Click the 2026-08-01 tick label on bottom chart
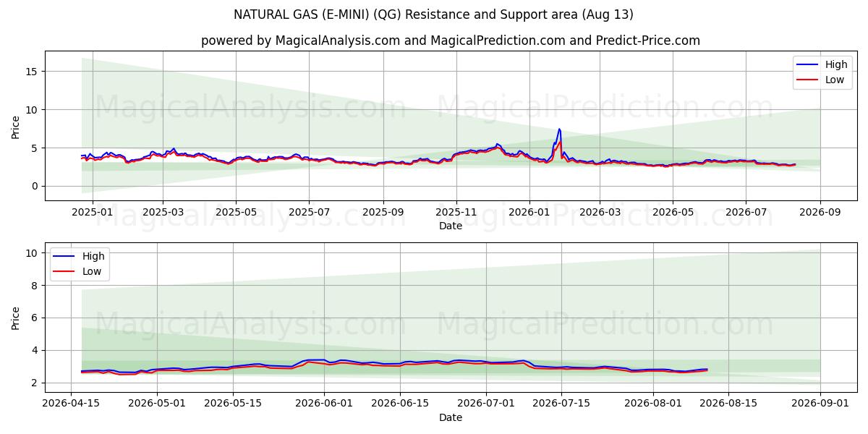 click(653, 404)
